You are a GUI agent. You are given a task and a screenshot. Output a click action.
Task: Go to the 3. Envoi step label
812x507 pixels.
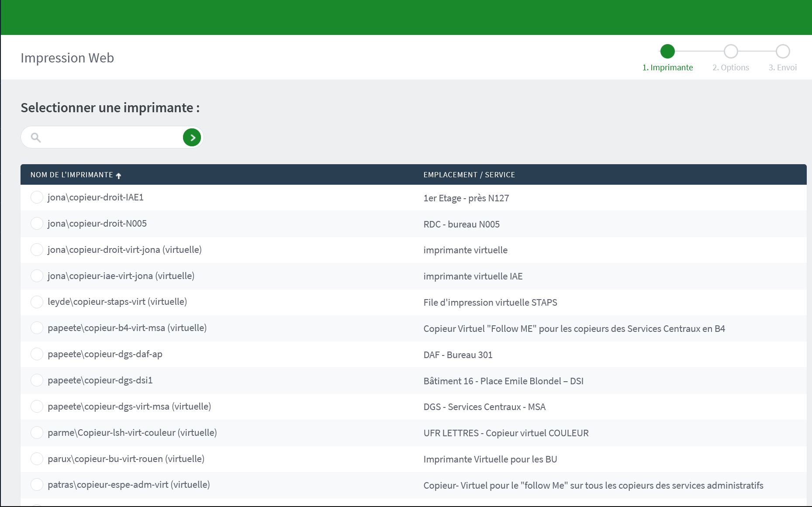click(782, 68)
